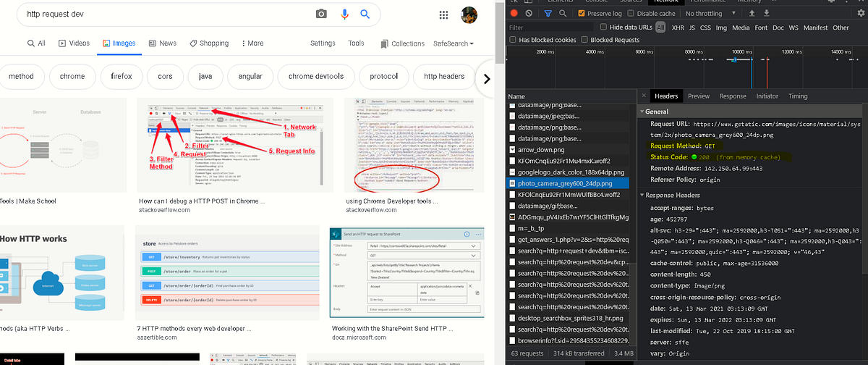Open the More search types menu
This screenshot has height=365, width=868.
pyautogui.click(x=251, y=43)
